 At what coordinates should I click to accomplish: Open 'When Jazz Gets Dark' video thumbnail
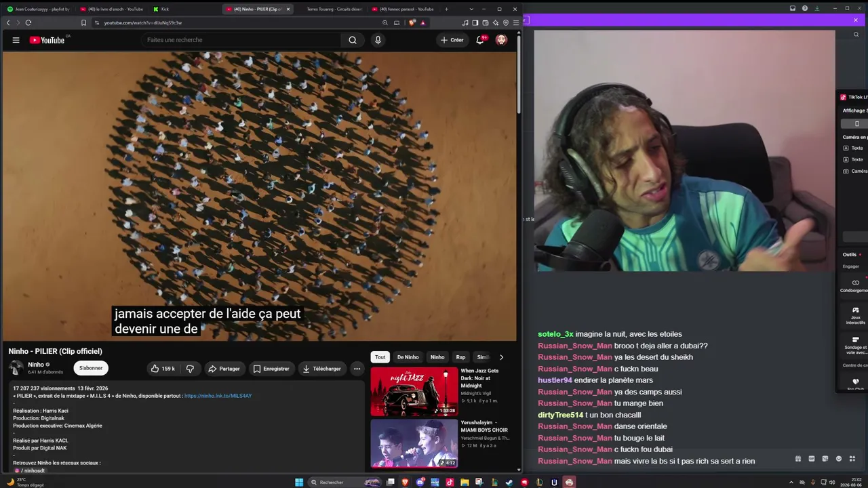414,391
